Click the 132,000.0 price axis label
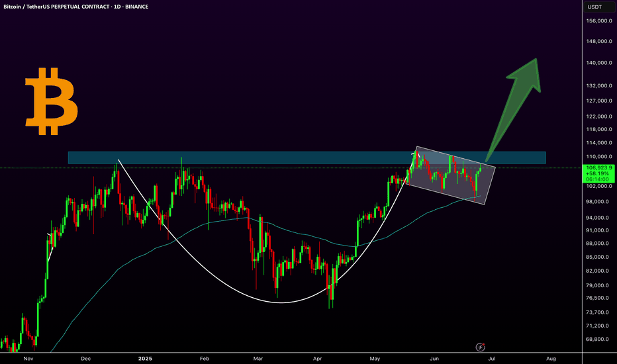This screenshot has height=364, width=617. click(x=599, y=86)
